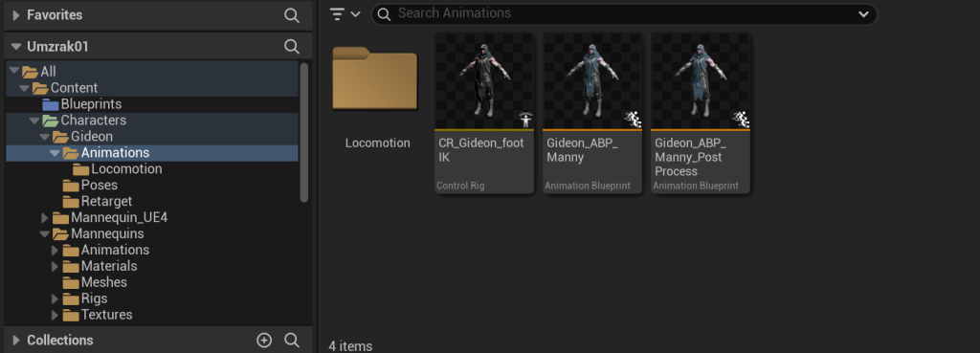Select the Retarget folder
Viewport: 980px width, 353px height.
click(x=107, y=201)
